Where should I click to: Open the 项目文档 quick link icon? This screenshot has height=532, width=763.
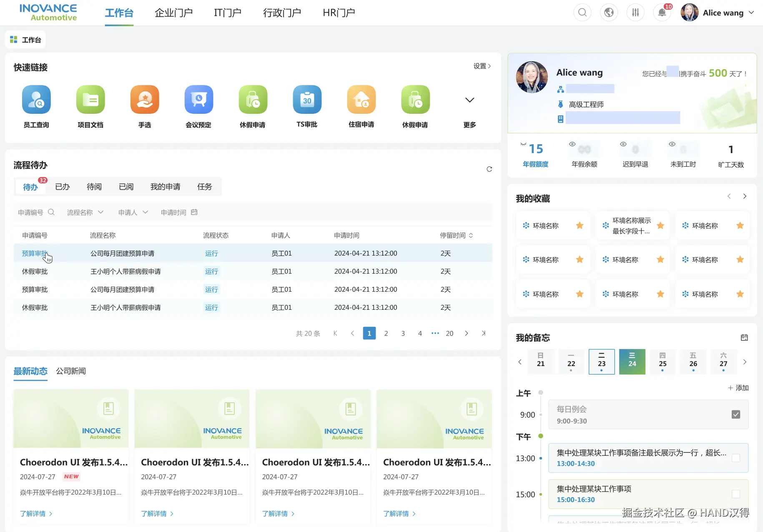90,100
